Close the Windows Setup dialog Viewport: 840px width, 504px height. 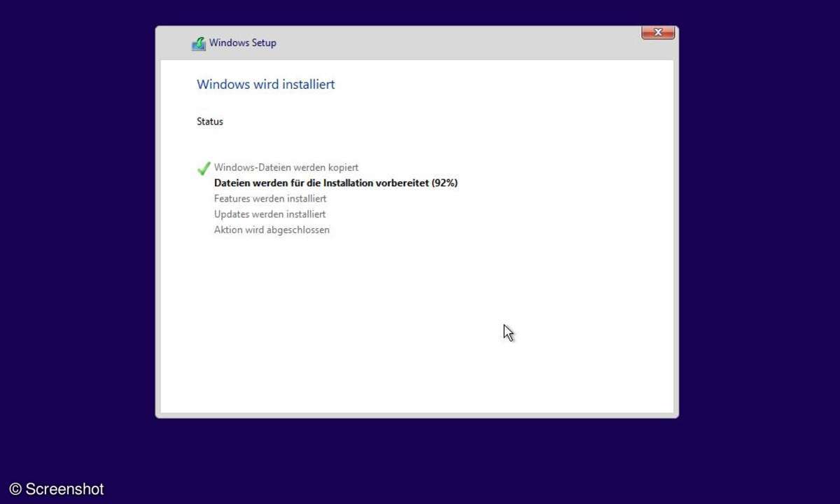pyautogui.click(x=658, y=32)
